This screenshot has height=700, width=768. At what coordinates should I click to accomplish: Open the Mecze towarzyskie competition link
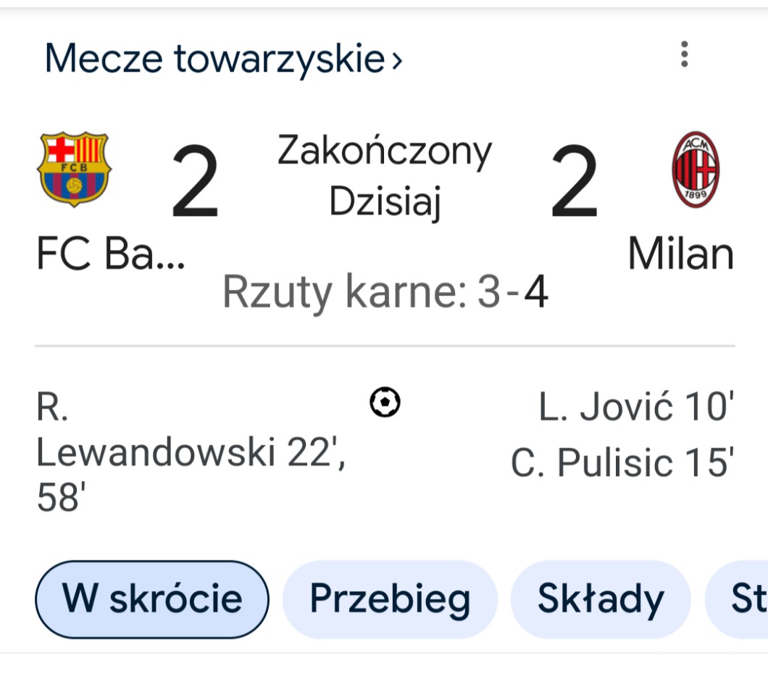(214, 58)
